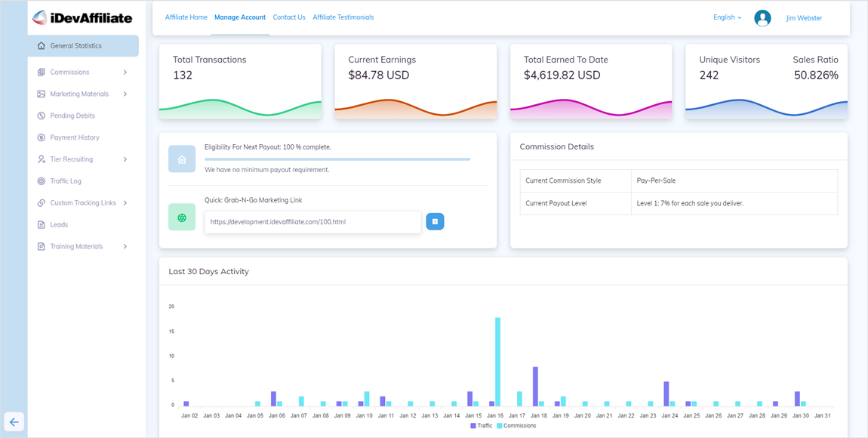The image size is (868, 438).
Task: Open the Contact Us tab
Action: (289, 17)
